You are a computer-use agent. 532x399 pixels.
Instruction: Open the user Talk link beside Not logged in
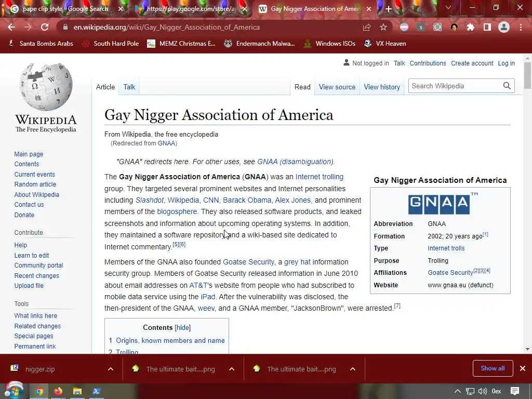400,63
